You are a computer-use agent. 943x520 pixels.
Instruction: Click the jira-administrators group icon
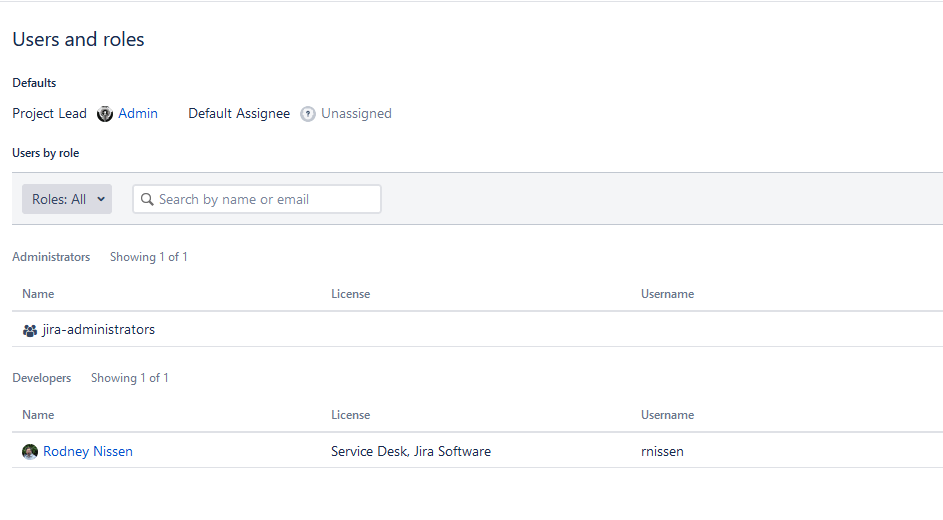tap(30, 330)
